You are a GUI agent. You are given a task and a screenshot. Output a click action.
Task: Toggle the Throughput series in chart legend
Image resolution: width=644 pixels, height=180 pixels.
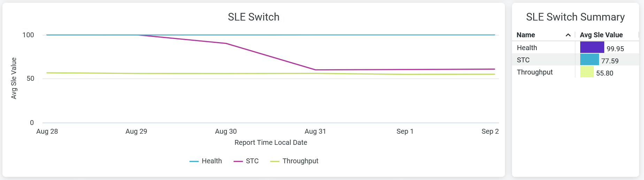294,161
